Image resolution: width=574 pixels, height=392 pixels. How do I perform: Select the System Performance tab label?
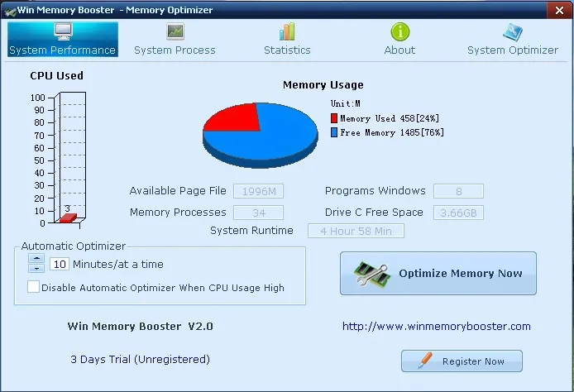tap(63, 50)
